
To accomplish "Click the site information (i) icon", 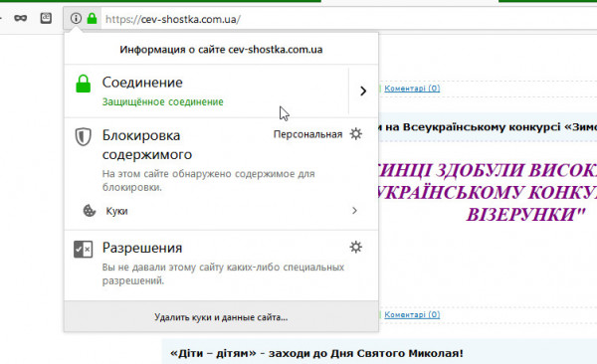I will point(76,18).
